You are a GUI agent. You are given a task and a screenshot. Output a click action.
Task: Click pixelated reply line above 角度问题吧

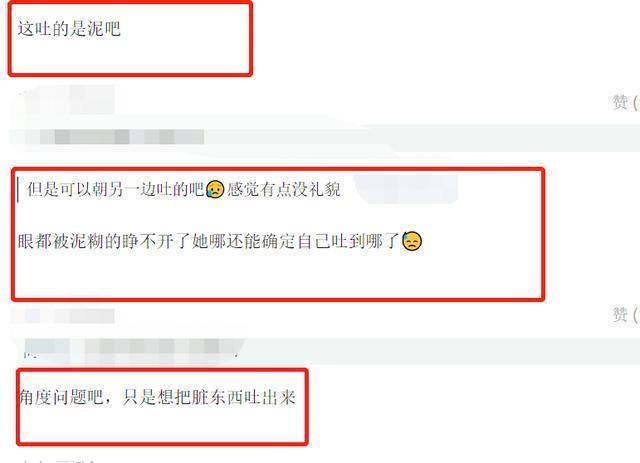click(x=131, y=348)
